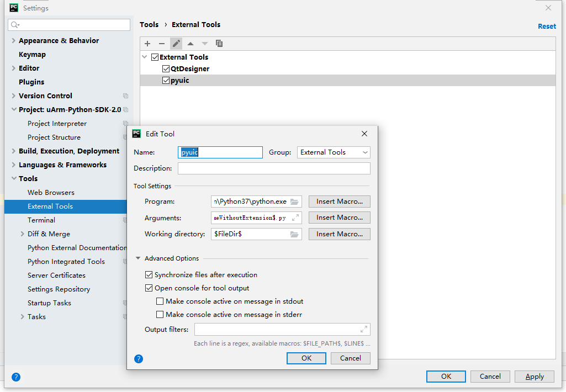Click the copy tool icon in toolbar
566x392 pixels.
(219, 44)
